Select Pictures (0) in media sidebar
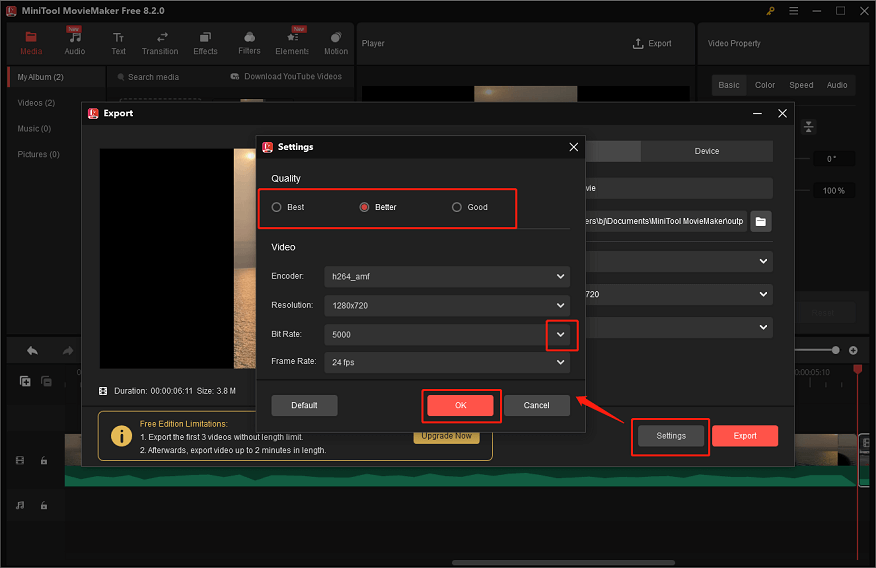Viewport: 876px width, 568px height. coord(39,154)
